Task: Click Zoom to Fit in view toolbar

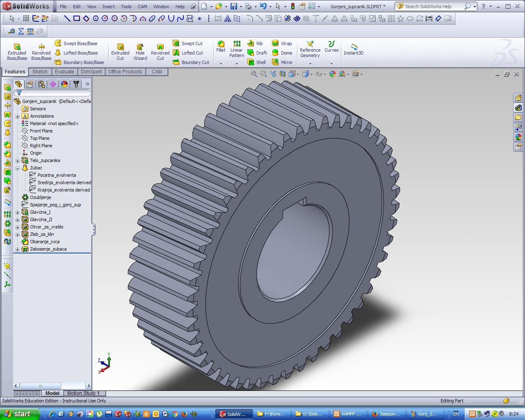Action: (x=254, y=74)
